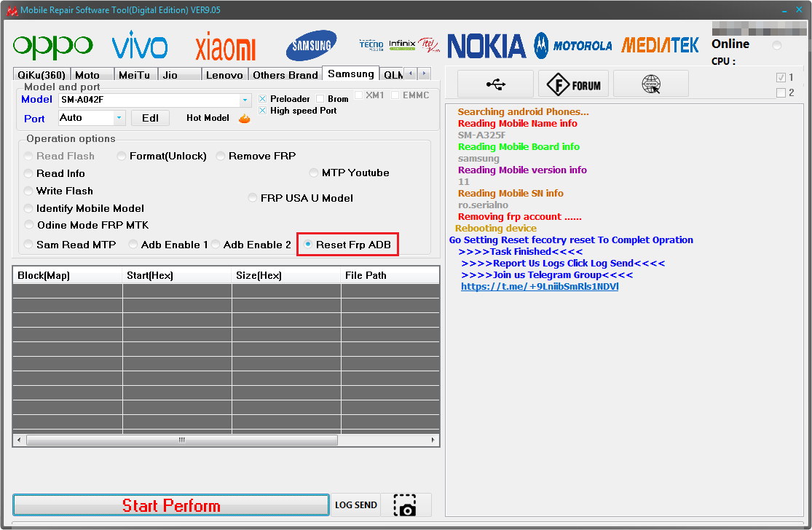Switch to the Others Brand tab
The height and width of the screenshot is (530, 812).
pyautogui.click(x=285, y=75)
